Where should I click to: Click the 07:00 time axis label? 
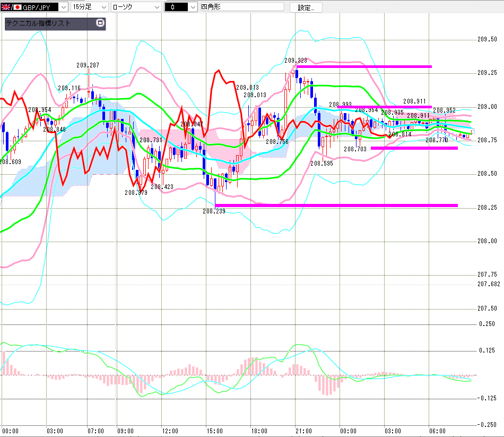[x=96, y=431]
